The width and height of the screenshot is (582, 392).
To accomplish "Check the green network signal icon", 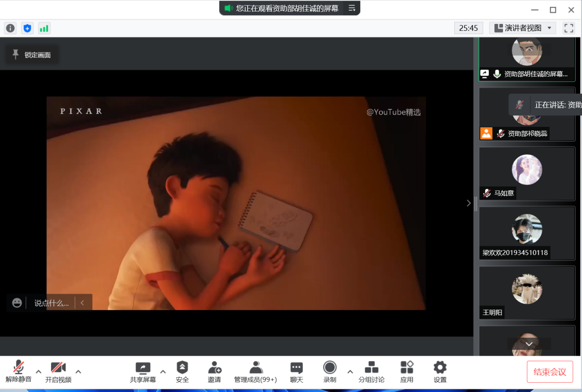I will coord(44,28).
